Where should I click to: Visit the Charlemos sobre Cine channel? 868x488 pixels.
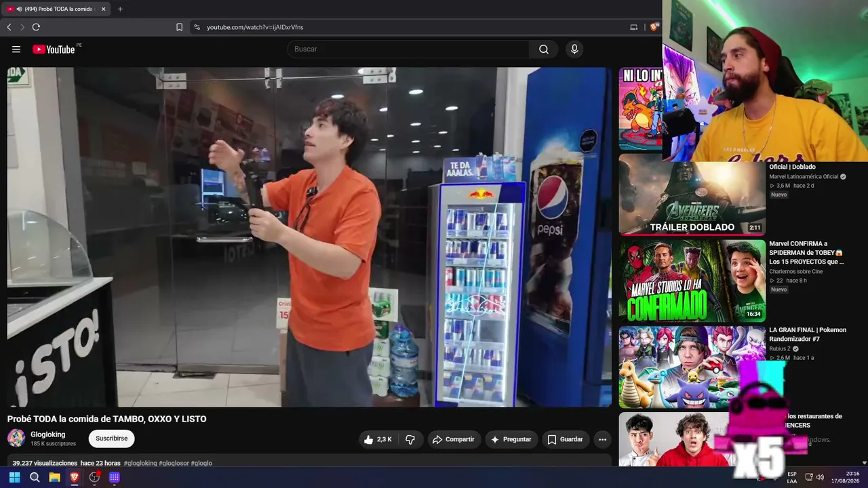tap(795, 272)
